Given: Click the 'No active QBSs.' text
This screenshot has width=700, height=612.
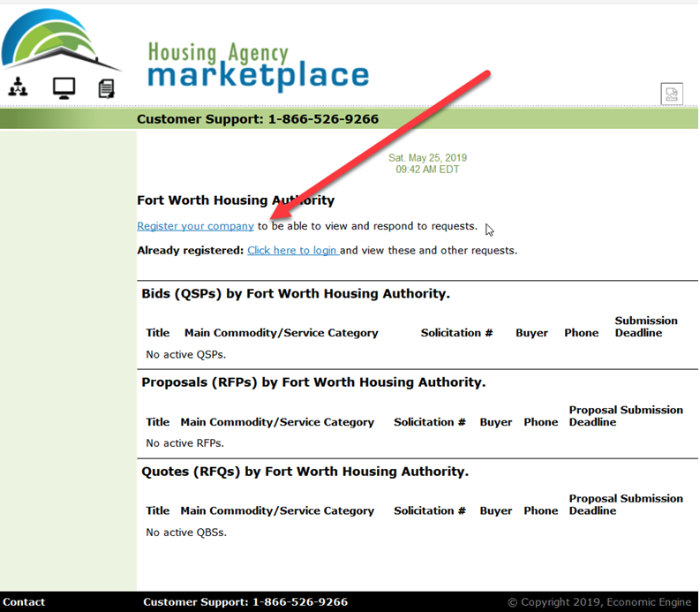Looking at the screenshot, I should point(186,533).
